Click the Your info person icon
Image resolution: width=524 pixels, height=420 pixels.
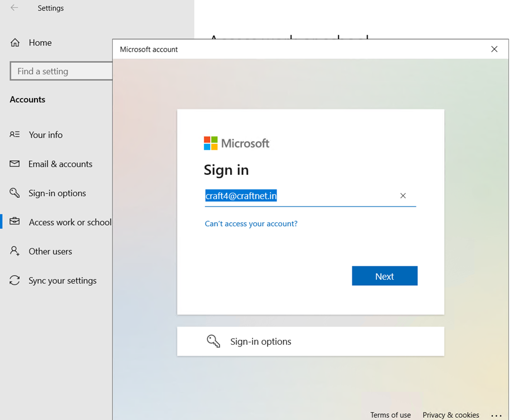[14, 135]
